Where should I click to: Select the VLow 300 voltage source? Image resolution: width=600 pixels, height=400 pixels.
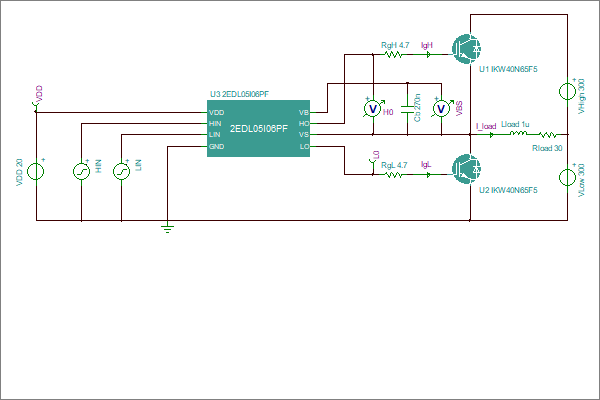567,177
